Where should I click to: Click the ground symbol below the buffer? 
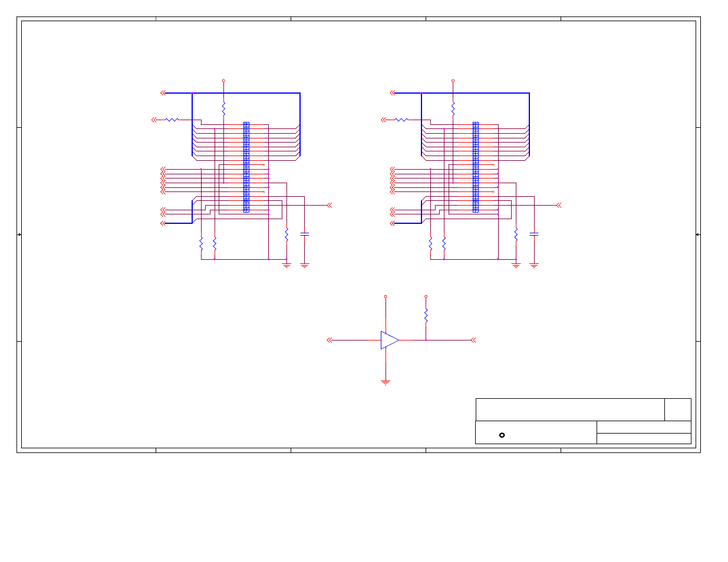click(386, 382)
